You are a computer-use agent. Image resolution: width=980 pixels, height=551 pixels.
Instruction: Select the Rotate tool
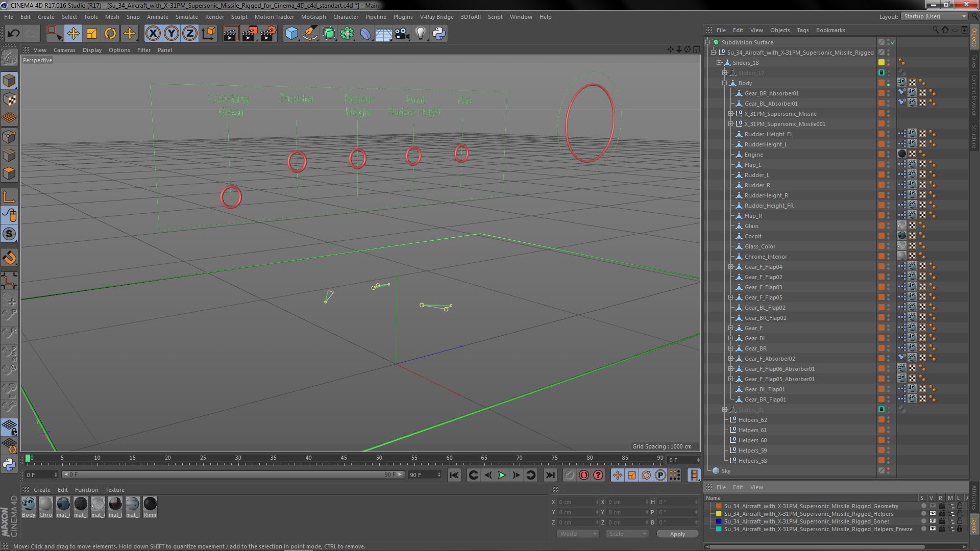(x=110, y=34)
